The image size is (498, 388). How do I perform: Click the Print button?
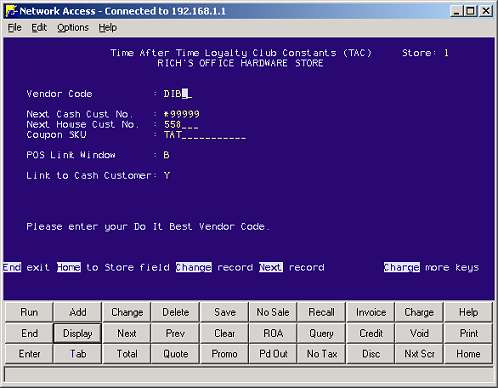468,333
